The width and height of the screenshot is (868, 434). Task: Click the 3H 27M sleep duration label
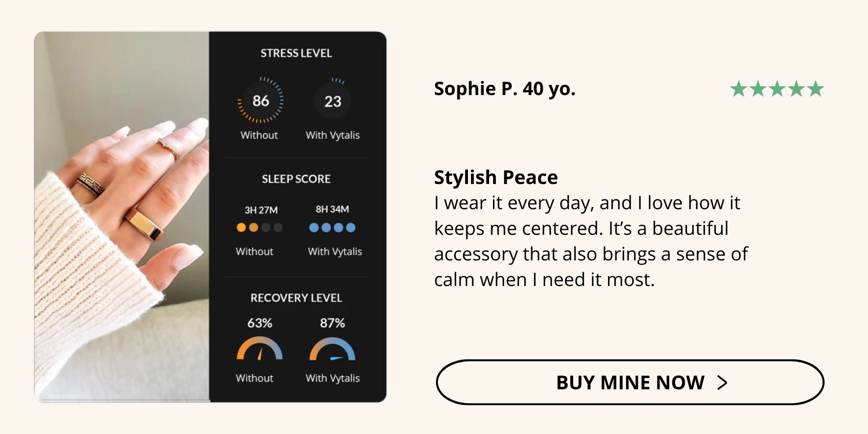(x=261, y=210)
